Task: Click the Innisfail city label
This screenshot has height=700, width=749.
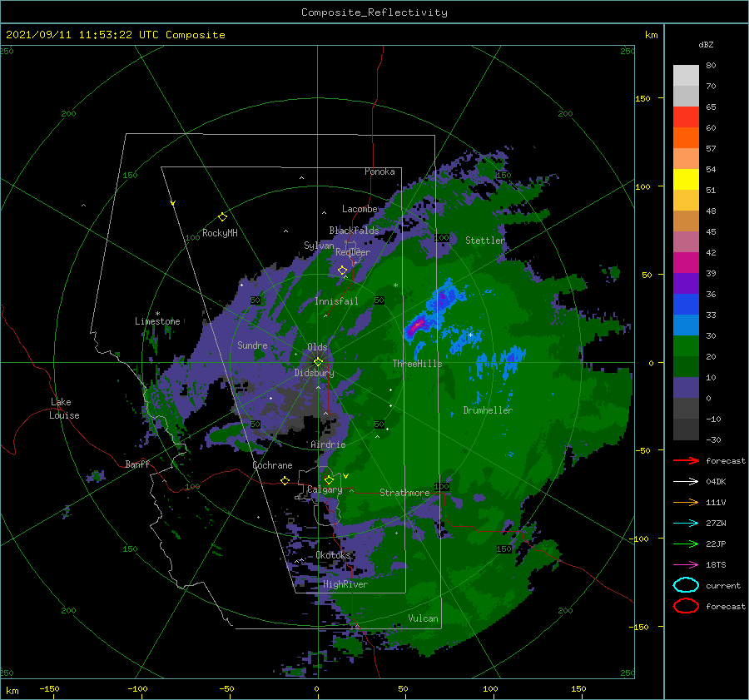Action: tap(336, 301)
